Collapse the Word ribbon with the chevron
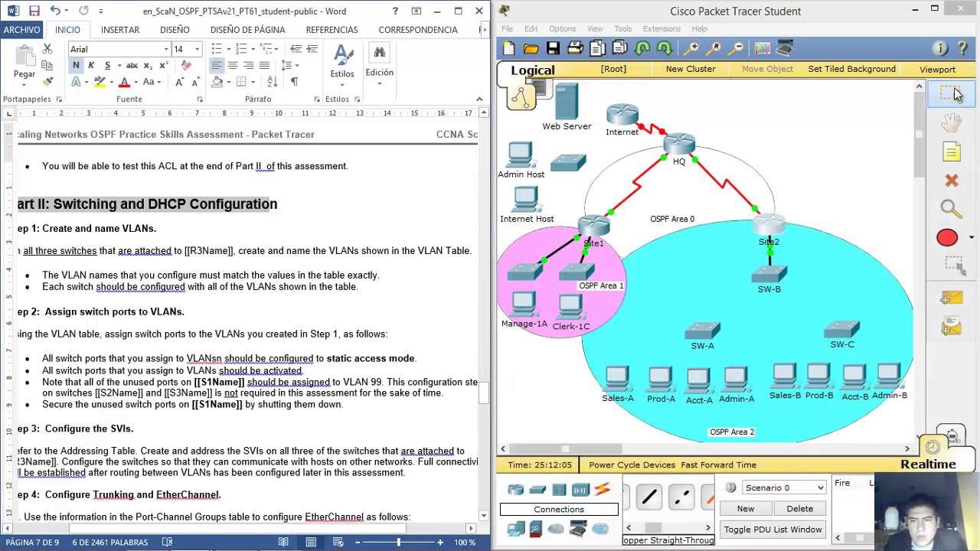Screen dimensions: 980x551 click(x=480, y=99)
